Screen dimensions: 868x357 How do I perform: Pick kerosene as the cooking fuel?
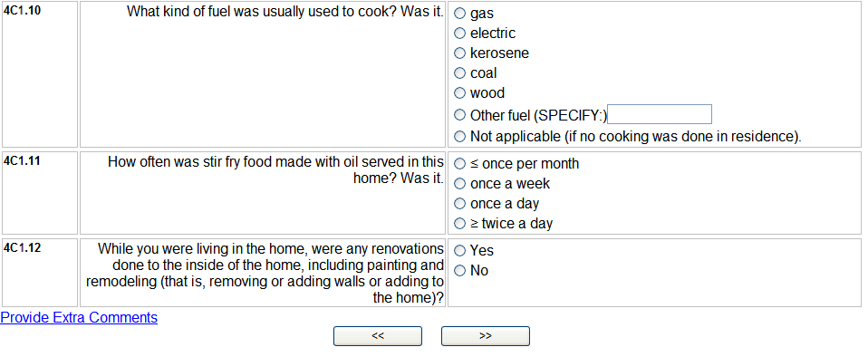[459, 53]
